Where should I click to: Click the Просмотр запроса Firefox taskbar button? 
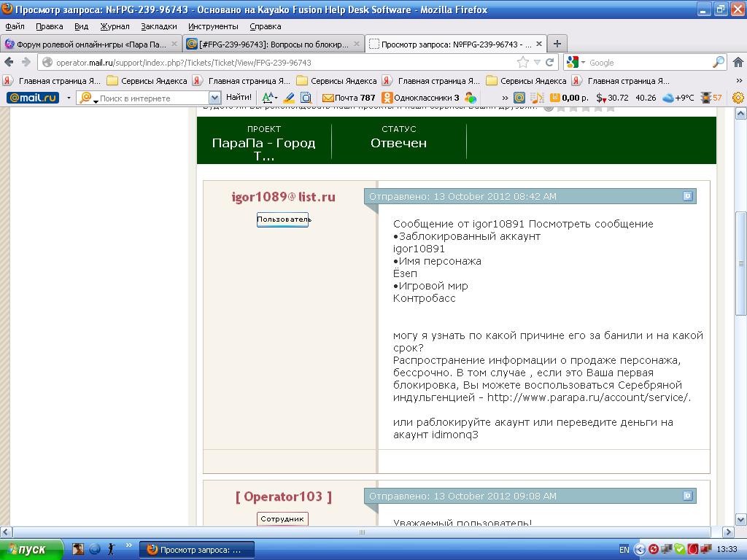197,550
